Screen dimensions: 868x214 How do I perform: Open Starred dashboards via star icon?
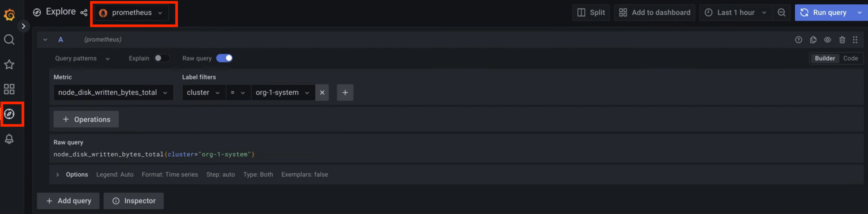click(x=9, y=64)
